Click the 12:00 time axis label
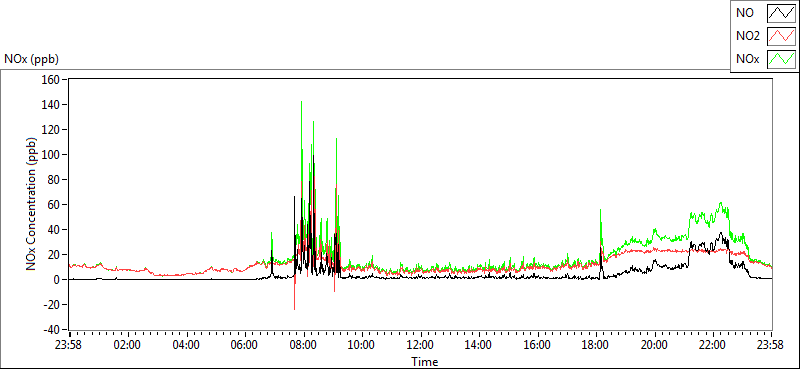This screenshot has width=800, height=369. 421,344
